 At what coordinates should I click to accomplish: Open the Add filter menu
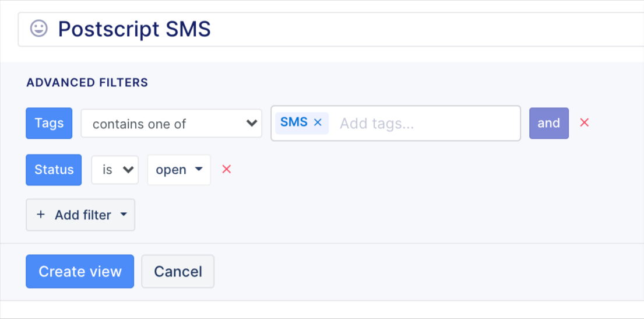tap(80, 215)
